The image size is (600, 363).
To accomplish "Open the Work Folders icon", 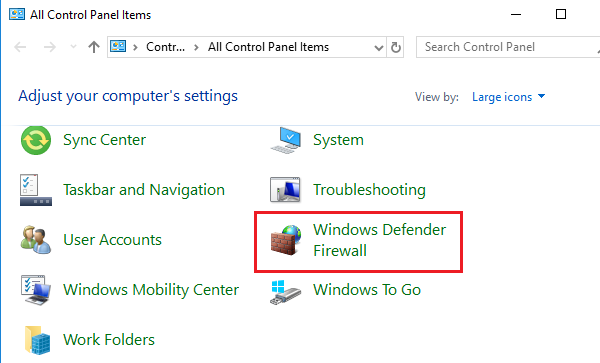I will tap(37, 340).
